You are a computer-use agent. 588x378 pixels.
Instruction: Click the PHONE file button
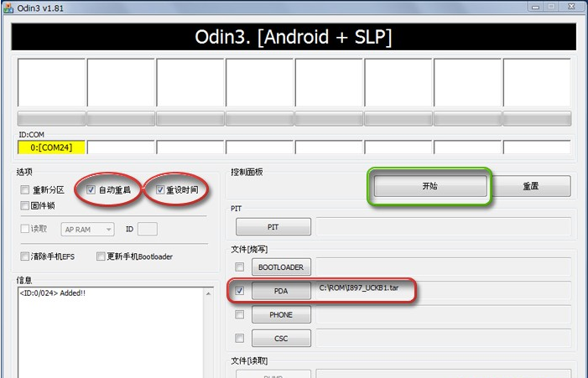(281, 314)
